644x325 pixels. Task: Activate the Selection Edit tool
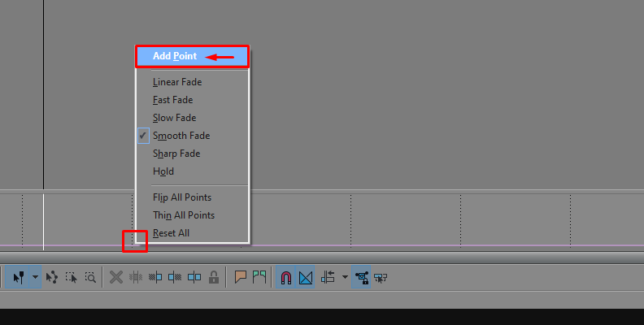click(x=72, y=277)
